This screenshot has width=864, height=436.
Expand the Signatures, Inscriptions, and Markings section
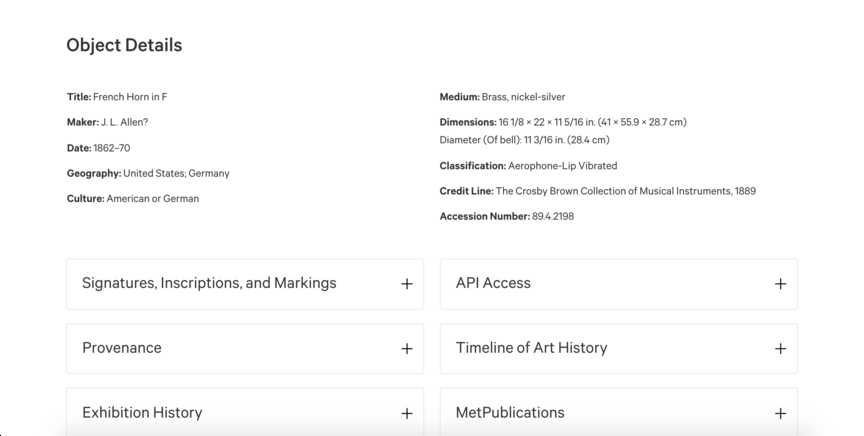click(209, 283)
